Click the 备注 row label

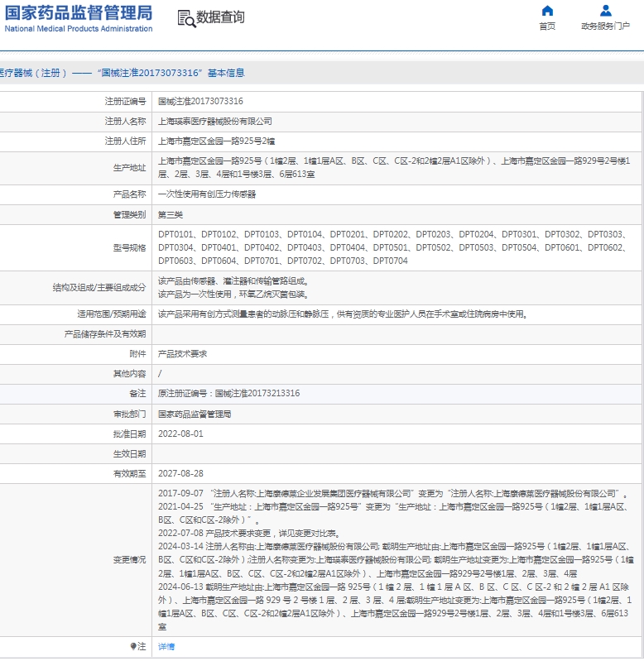[137, 393]
